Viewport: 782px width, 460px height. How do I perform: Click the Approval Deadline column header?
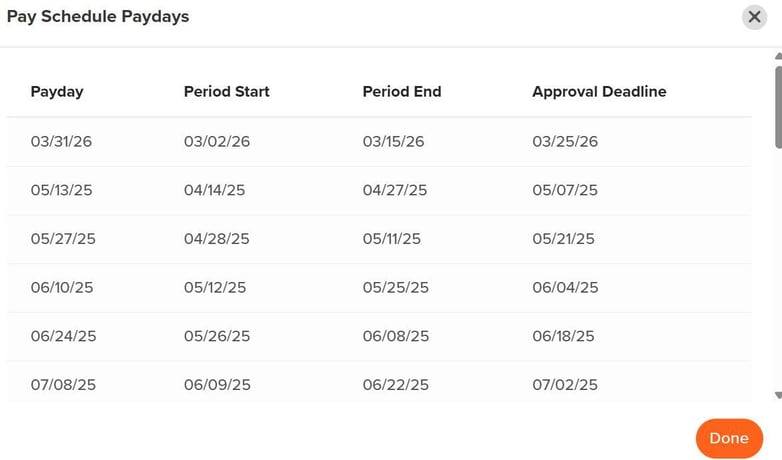coord(598,91)
